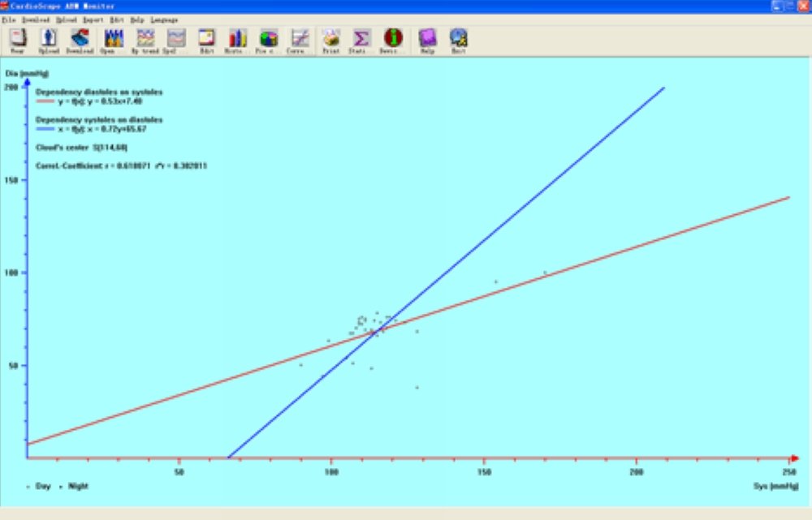This screenshot has height=520, width=812.
Task: Click the SpO2 trend toolbar icon
Action: pos(176,41)
